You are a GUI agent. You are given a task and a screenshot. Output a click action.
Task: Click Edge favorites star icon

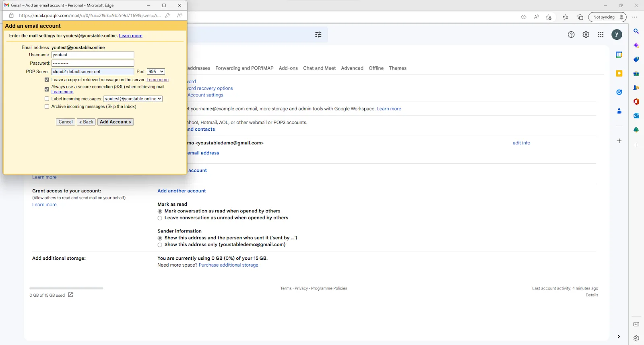tap(566, 17)
